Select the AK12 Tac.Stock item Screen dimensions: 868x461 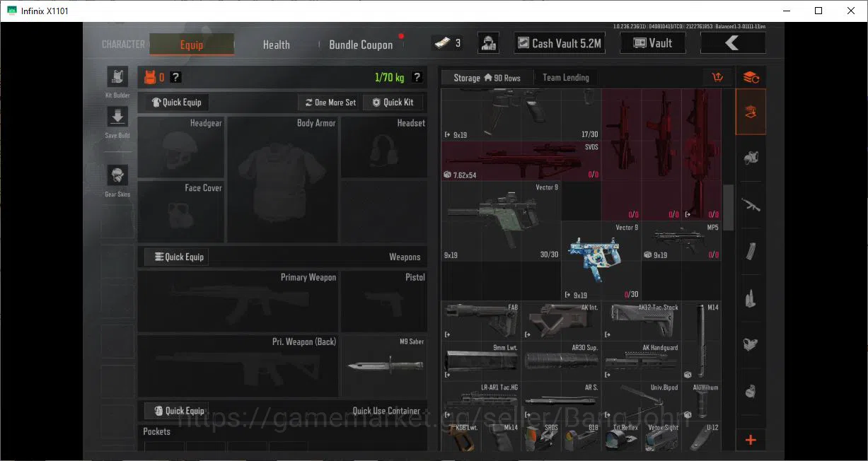(x=642, y=321)
